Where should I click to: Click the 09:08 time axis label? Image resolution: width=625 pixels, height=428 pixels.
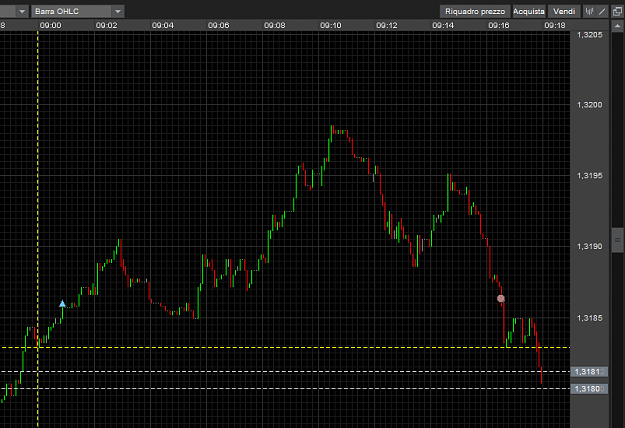pos(275,26)
